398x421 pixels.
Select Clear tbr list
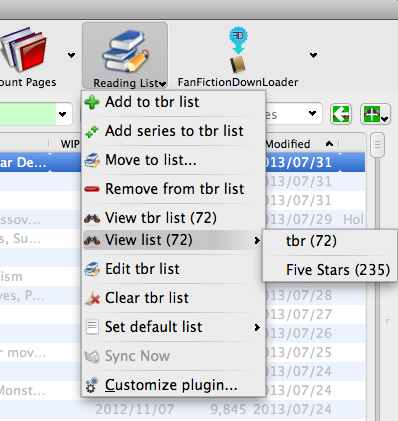point(173,298)
